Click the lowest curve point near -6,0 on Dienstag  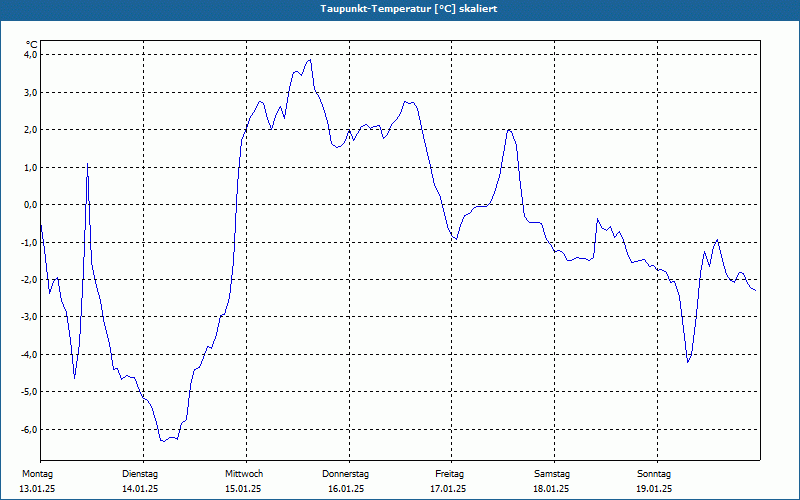(163, 441)
